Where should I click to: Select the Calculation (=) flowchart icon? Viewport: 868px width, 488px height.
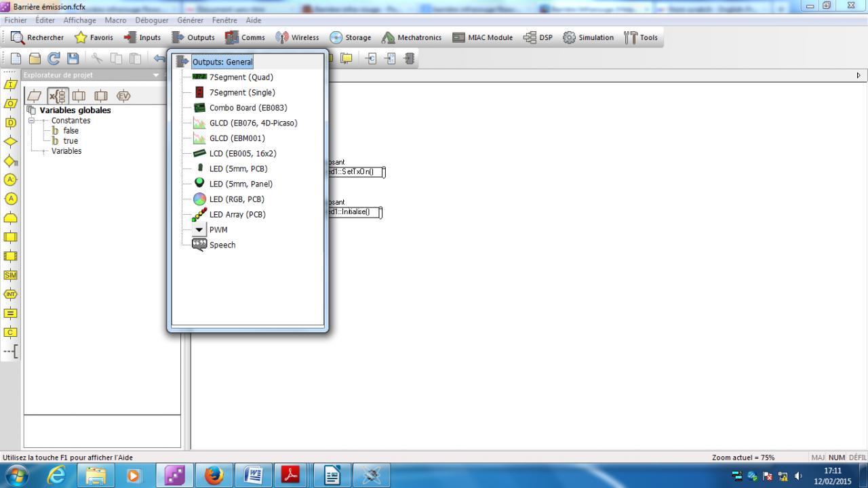[x=11, y=313]
